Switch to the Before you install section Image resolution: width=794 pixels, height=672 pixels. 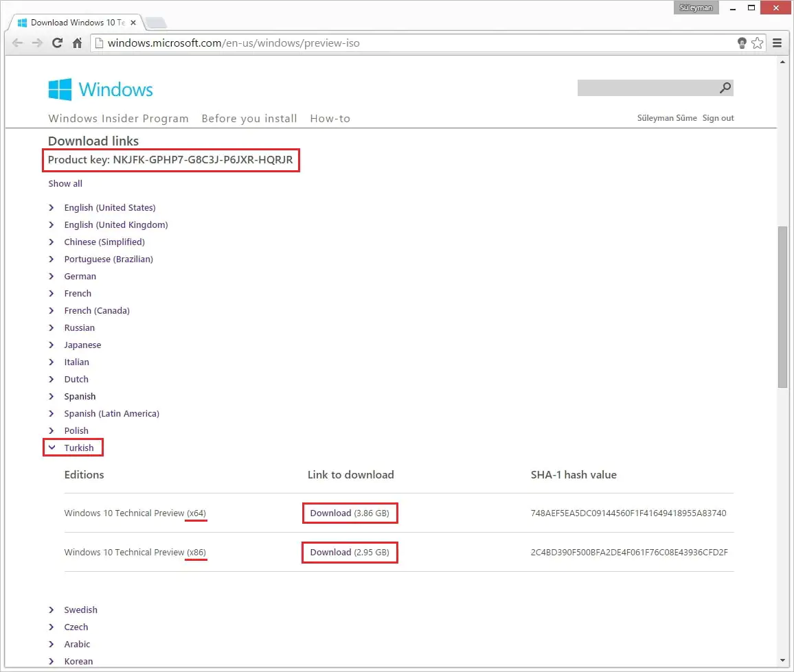[249, 118]
